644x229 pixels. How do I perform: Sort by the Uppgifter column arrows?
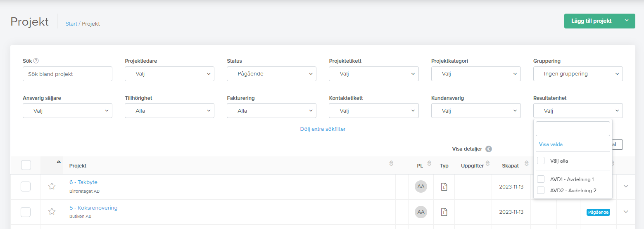(488, 163)
